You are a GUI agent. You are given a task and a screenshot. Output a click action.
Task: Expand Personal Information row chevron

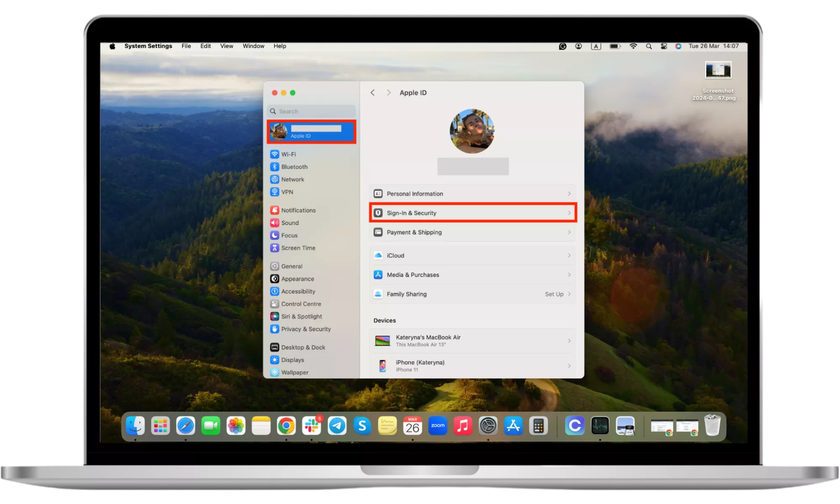569,194
